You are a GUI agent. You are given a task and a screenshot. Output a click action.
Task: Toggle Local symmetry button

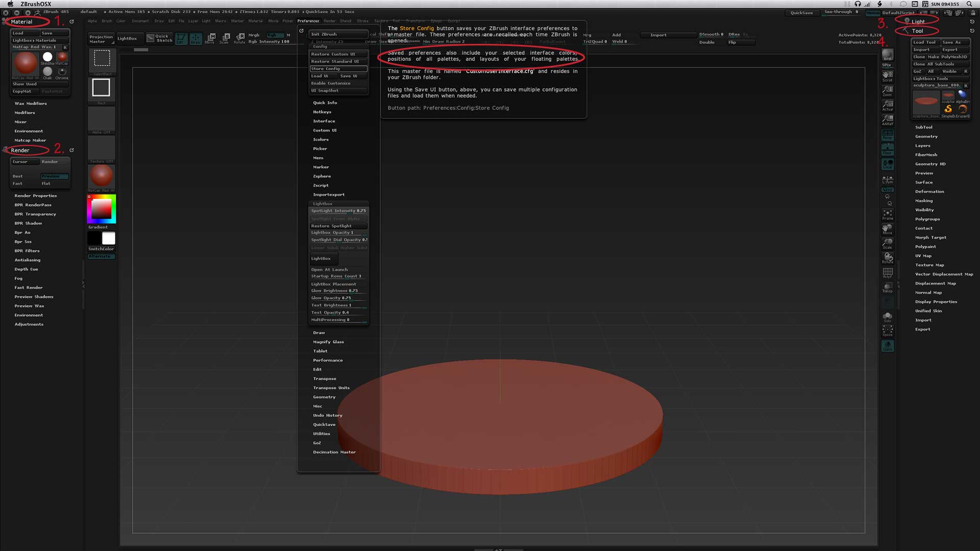click(888, 164)
